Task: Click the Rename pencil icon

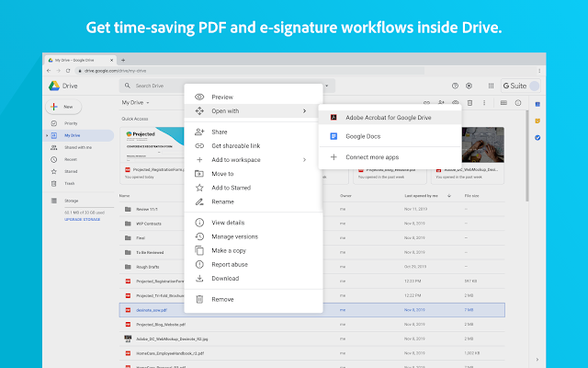Action: coord(199,201)
